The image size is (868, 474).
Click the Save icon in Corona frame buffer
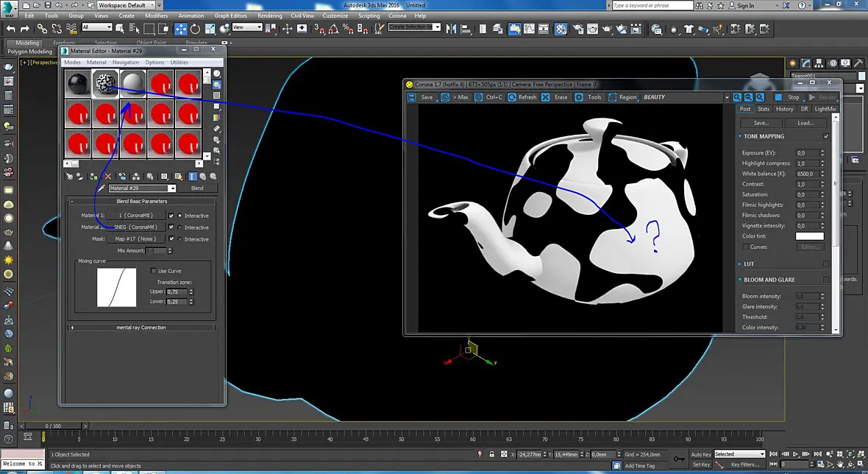(412, 97)
